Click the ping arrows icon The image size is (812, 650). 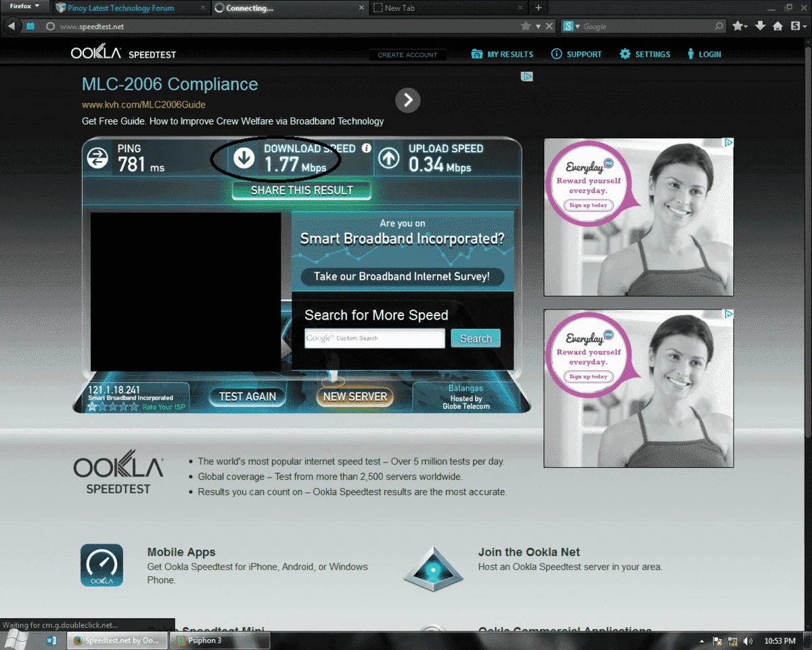click(98, 158)
